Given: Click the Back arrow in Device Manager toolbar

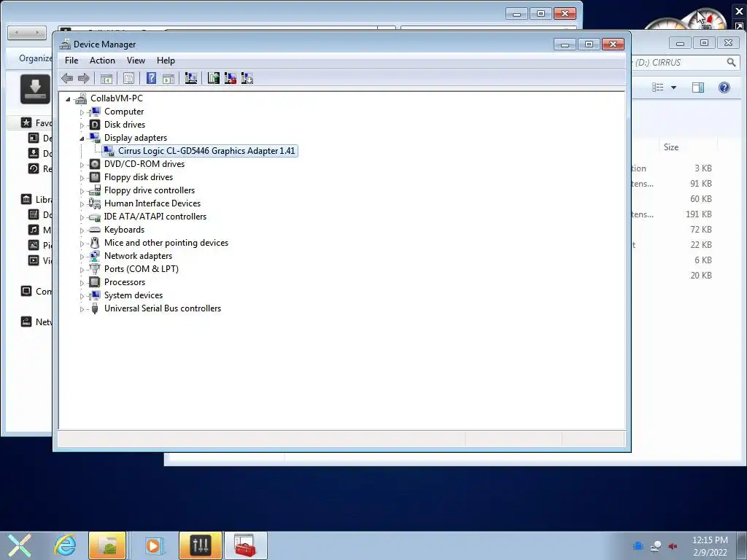Looking at the screenshot, I should click(67, 78).
